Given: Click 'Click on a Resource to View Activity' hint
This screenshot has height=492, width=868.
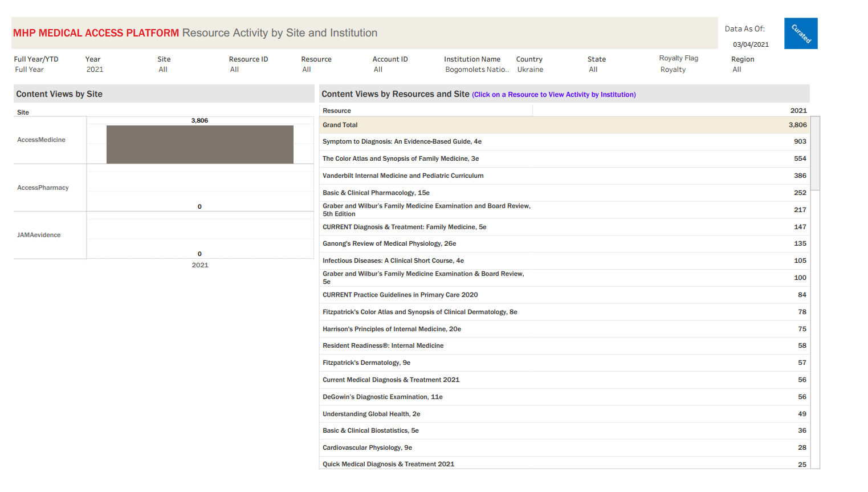Looking at the screenshot, I should [x=554, y=95].
